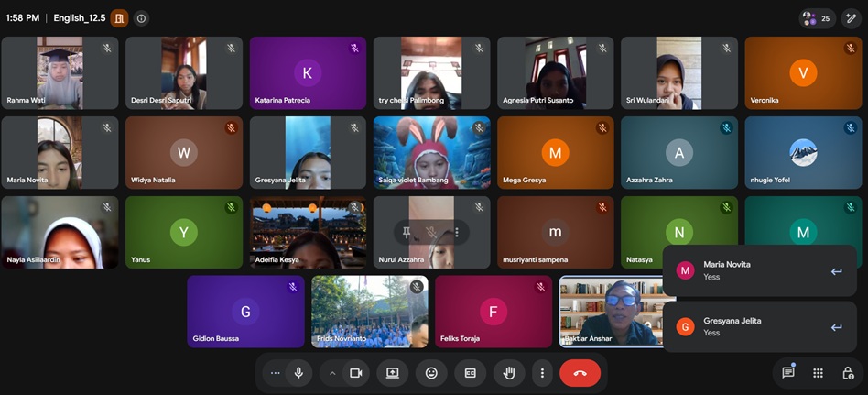This screenshot has height=395, width=868.
Task: Click the W avatar of Widya Natalia
Action: click(x=184, y=153)
